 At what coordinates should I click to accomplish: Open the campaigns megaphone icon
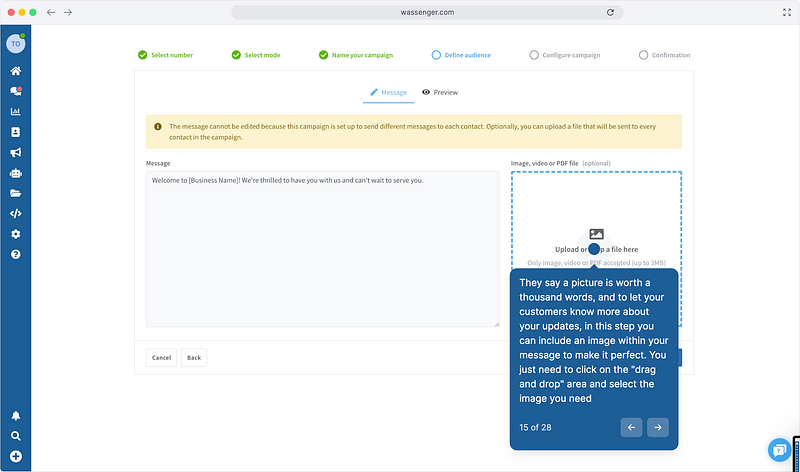point(16,153)
